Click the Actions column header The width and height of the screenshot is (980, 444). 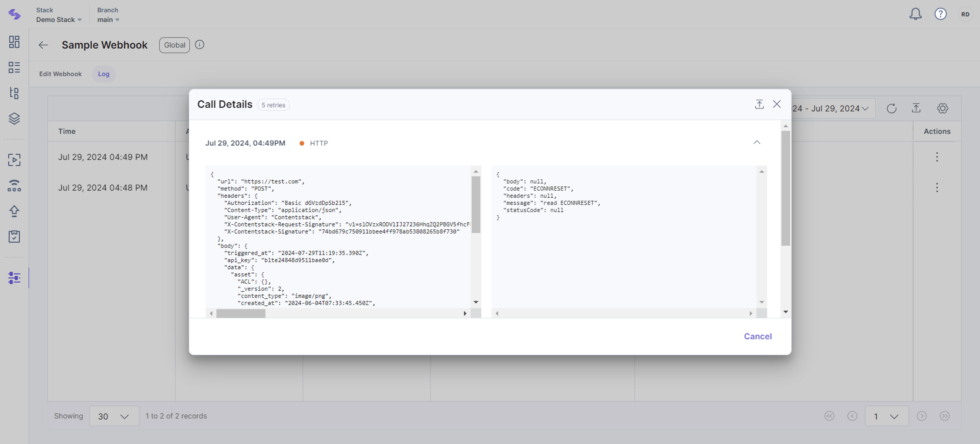pos(937,131)
